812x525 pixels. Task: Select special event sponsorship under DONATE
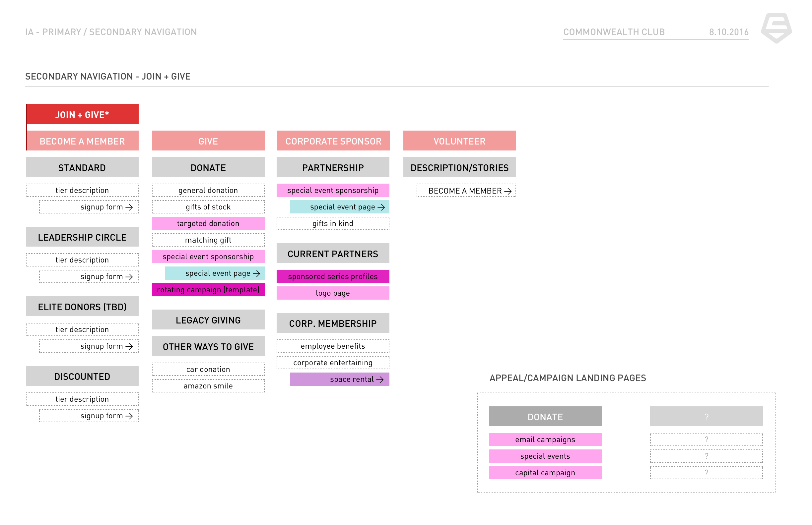[x=208, y=256]
